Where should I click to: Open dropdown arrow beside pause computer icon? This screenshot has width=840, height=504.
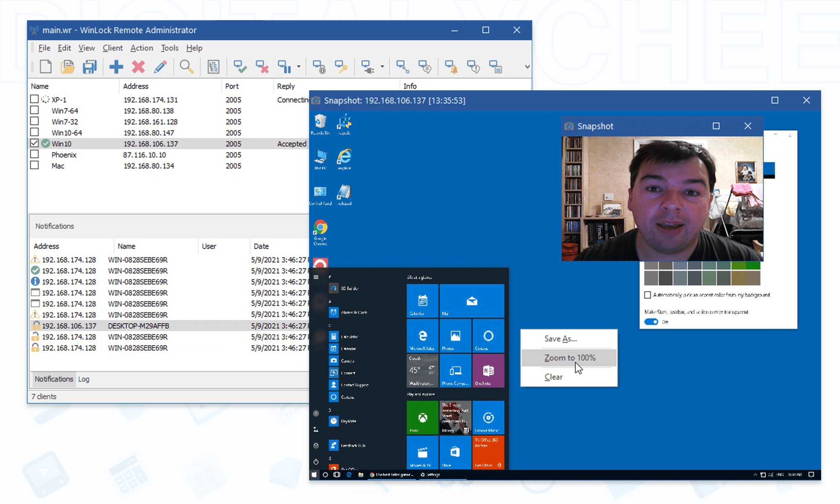[299, 67]
